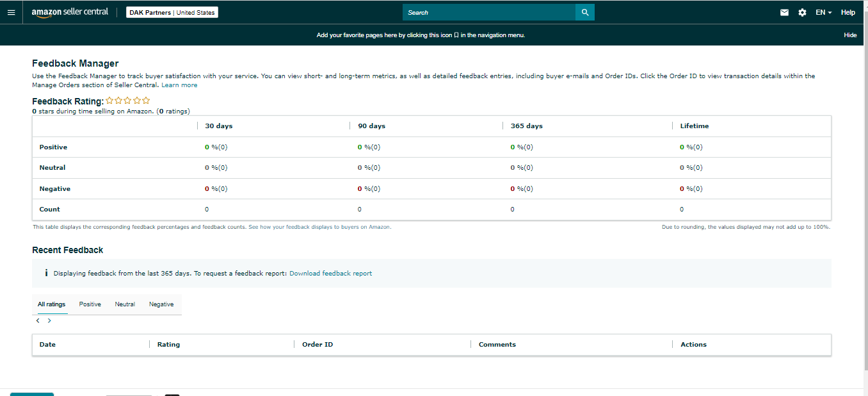This screenshot has height=396, width=868.
Task: Click the Positive row label in metrics table
Action: tap(53, 147)
